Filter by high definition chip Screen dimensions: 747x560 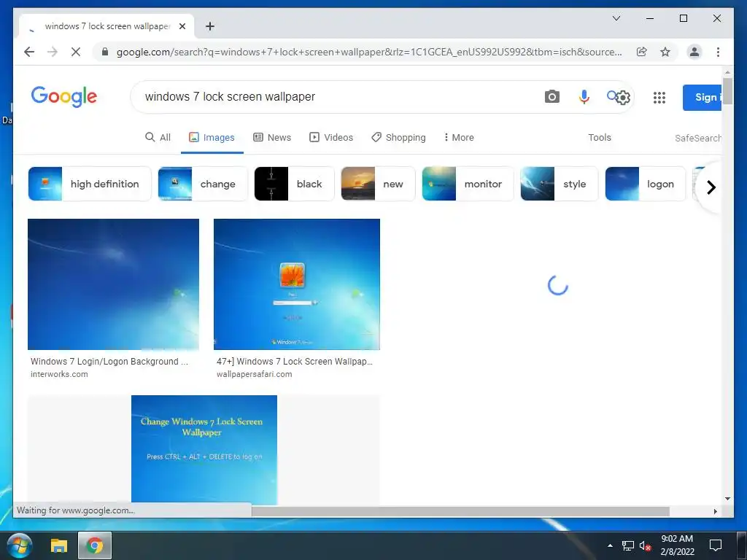tap(90, 184)
